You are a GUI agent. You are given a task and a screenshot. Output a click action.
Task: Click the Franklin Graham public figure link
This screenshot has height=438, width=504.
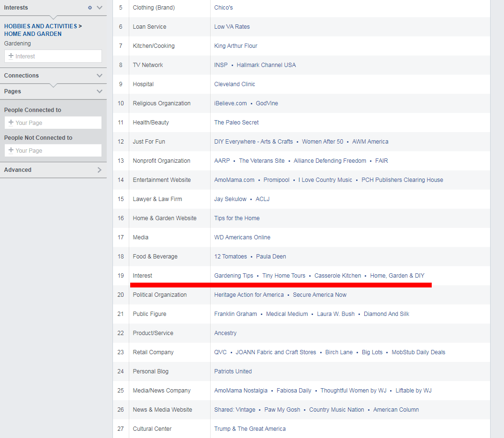[x=235, y=314]
